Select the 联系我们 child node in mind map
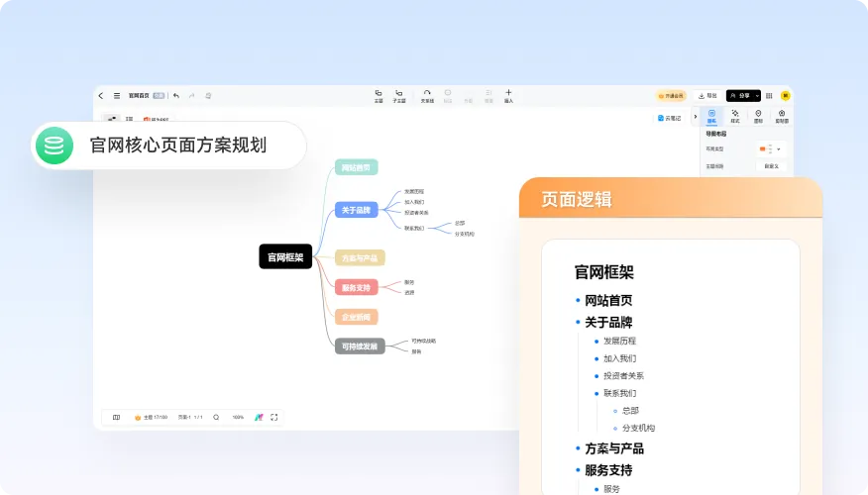 414,228
